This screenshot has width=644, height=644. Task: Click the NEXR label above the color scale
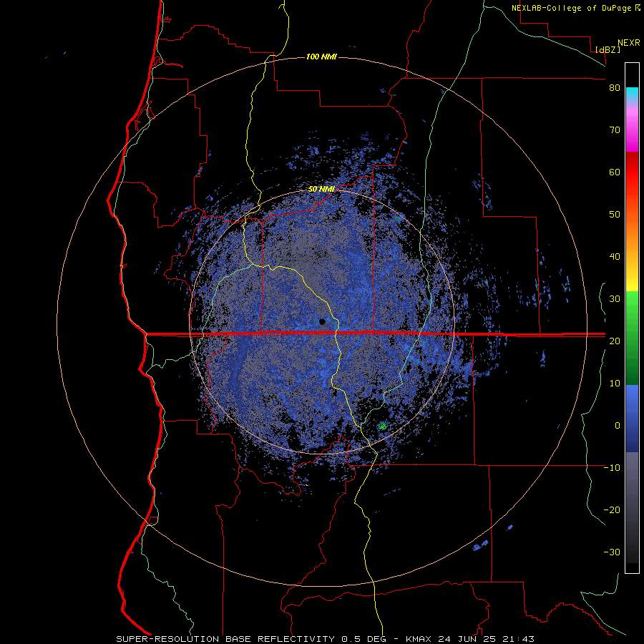point(629,43)
